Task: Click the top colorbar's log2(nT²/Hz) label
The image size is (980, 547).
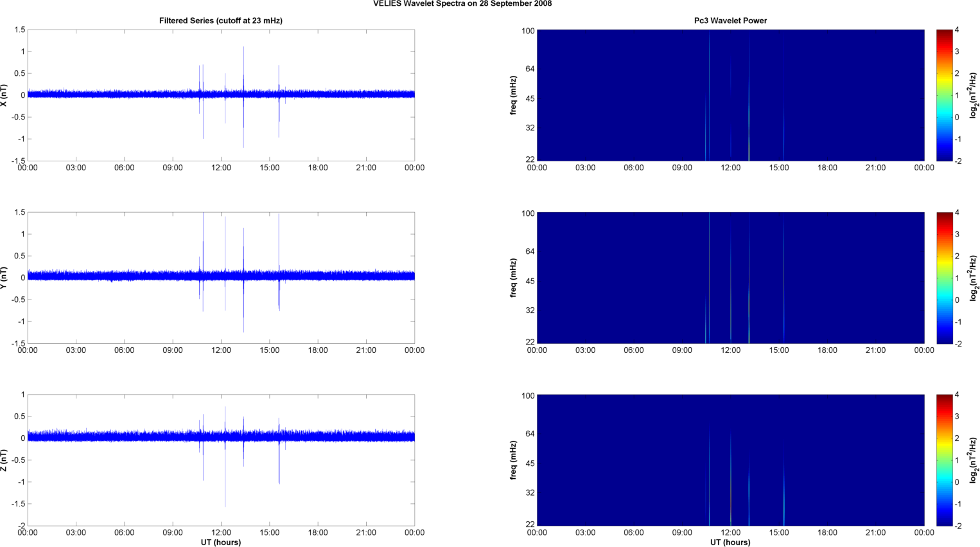Action: 974,95
